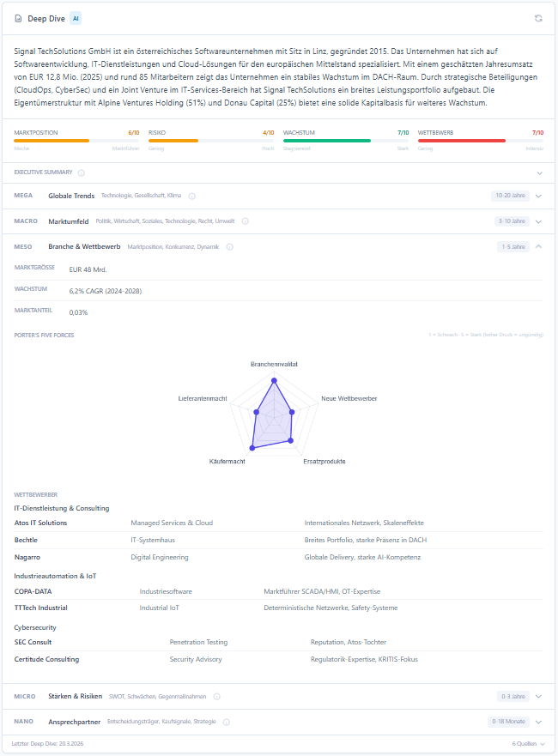The height and width of the screenshot is (756, 558).
Task: Click Branchenrivalität point on radar chart
Action: (274, 380)
